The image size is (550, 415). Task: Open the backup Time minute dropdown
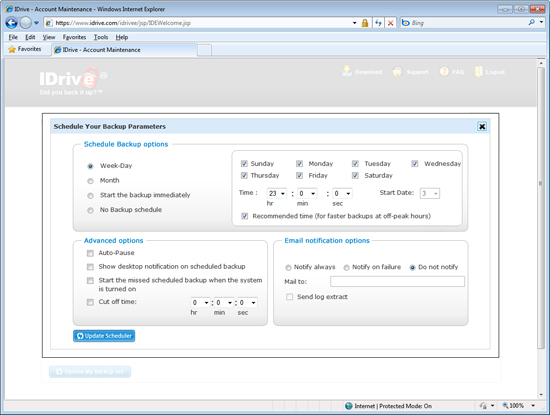(x=307, y=194)
